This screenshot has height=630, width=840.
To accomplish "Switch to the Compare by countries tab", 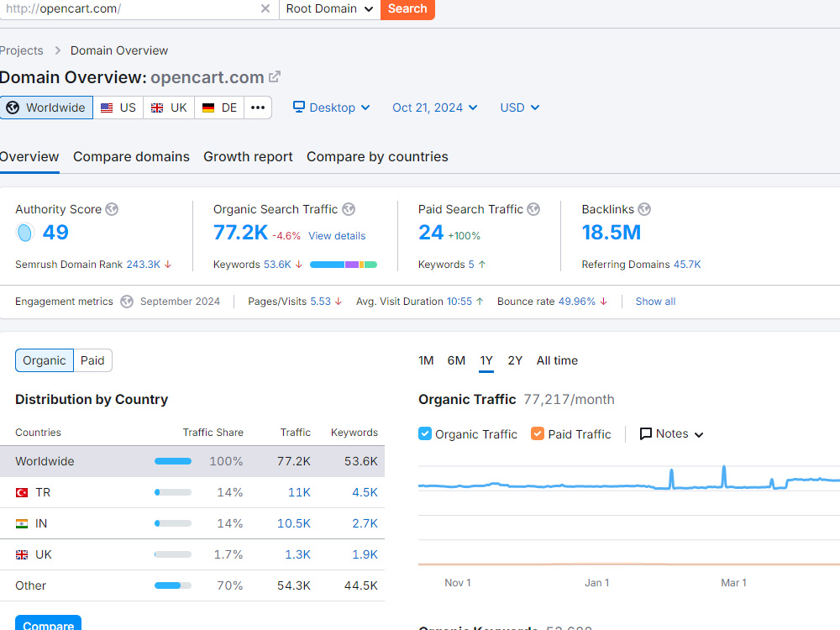I will 377,156.
